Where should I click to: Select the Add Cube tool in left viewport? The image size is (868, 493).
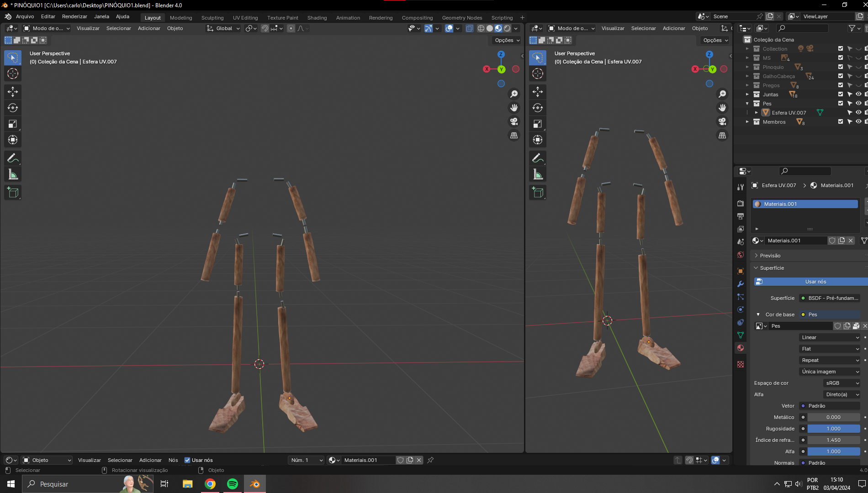click(x=13, y=192)
